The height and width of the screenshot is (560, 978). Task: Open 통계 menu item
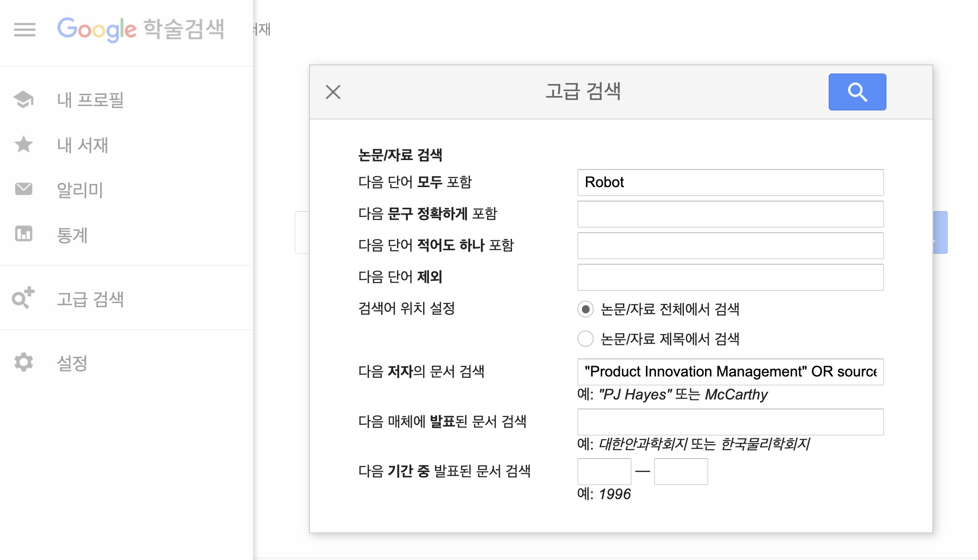pyautogui.click(x=72, y=235)
